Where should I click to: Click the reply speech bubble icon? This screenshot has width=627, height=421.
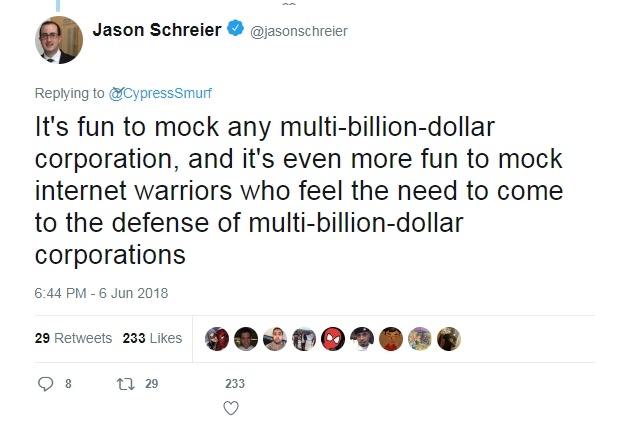click(44, 384)
